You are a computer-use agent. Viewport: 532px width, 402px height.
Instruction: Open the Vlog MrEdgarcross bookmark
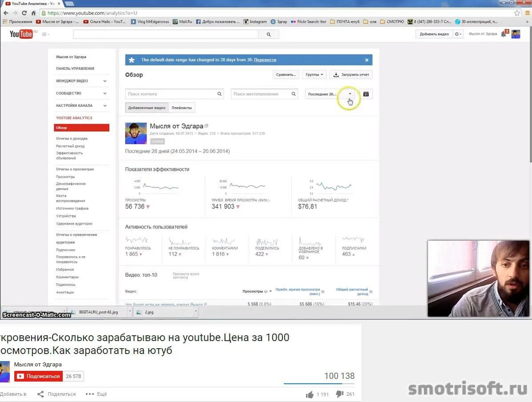tap(149, 22)
